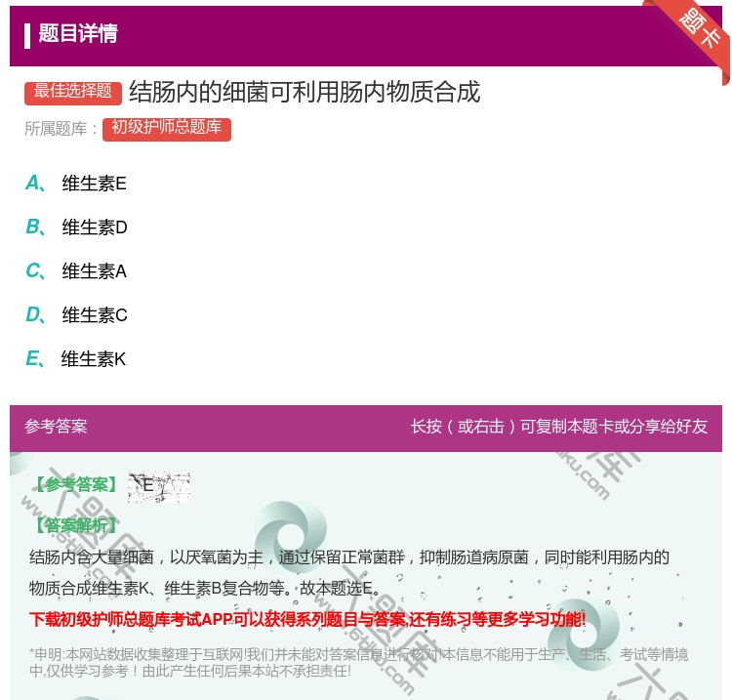This screenshot has width=732, height=700.
Task: Click the explanation line starting 结肠内含大量细菌
Action: click(348, 557)
